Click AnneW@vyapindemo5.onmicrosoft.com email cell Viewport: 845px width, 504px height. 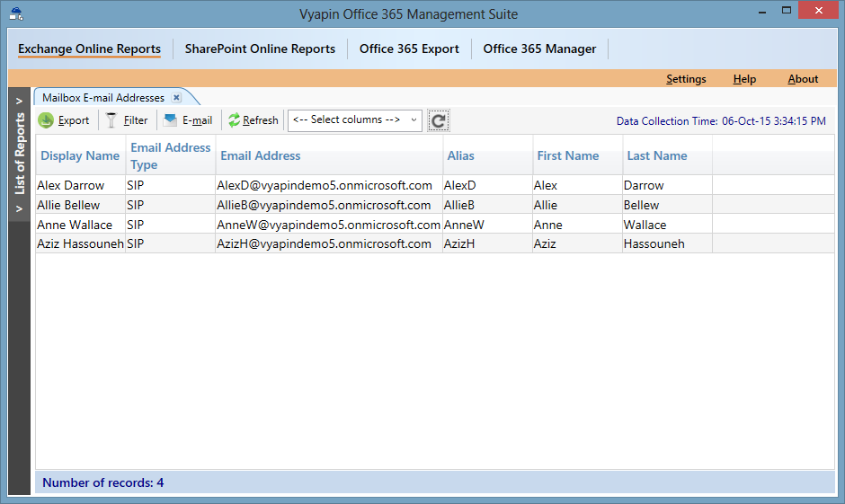coord(329,225)
